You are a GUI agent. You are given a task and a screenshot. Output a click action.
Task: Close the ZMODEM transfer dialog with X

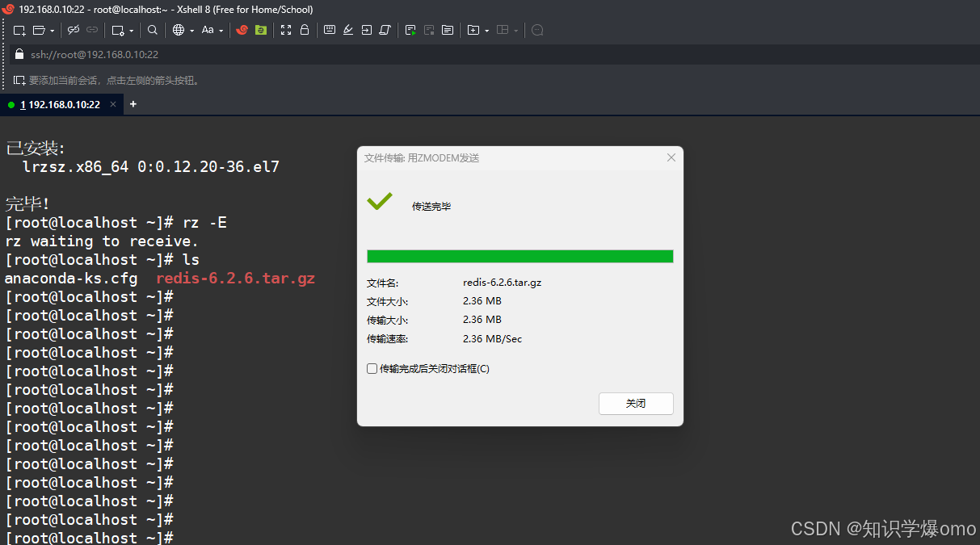pos(671,157)
